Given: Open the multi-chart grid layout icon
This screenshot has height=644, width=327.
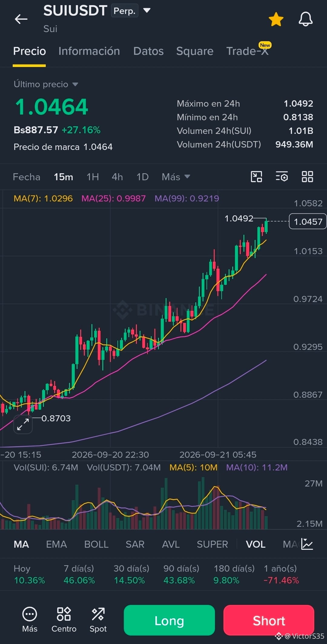Looking at the screenshot, I should pos(307,177).
